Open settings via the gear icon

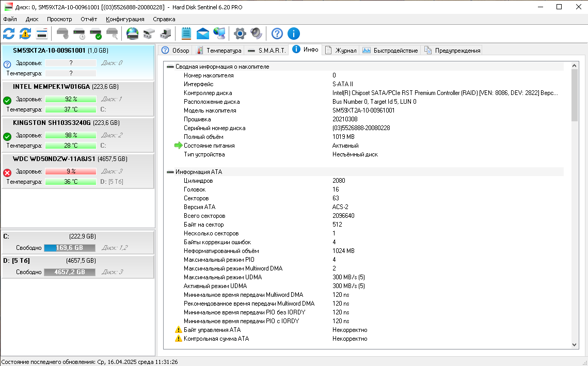(x=240, y=34)
